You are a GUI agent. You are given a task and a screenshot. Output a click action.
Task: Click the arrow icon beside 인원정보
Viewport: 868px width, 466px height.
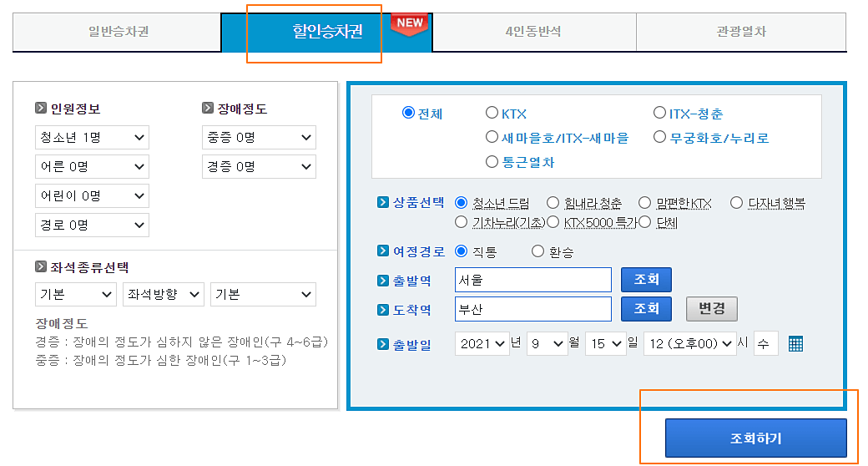coord(40,108)
